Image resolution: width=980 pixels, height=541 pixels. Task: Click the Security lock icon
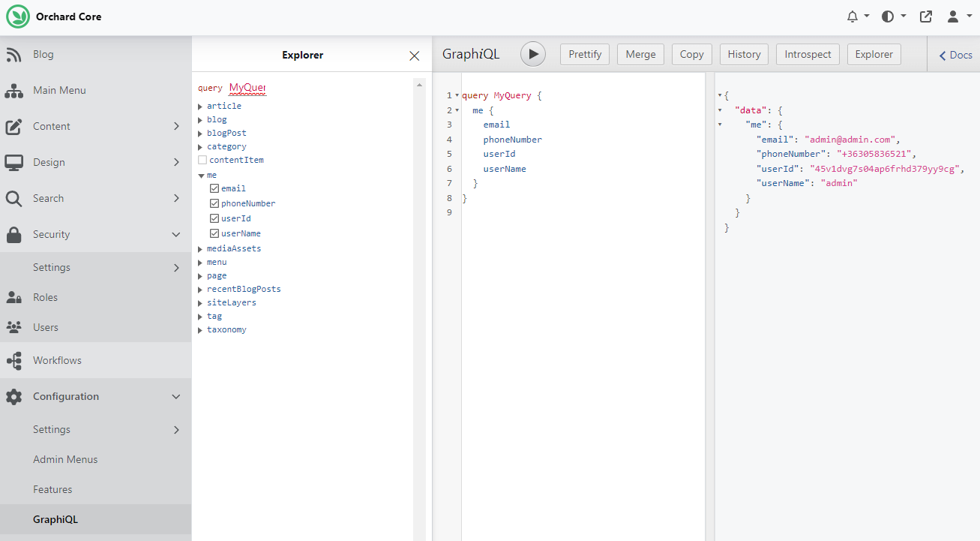[x=13, y=235]
